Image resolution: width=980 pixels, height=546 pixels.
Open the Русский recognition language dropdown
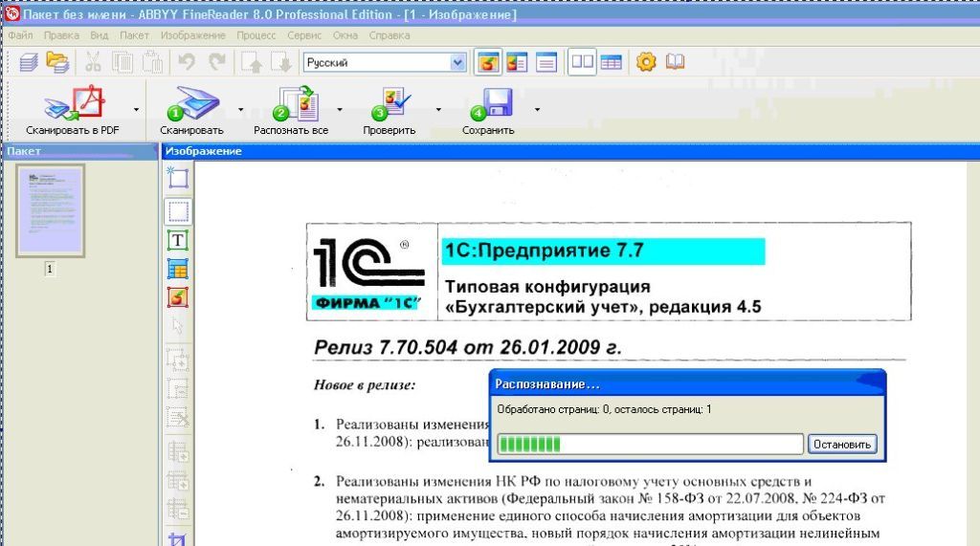pyautogui.click(x=457, y=62)
